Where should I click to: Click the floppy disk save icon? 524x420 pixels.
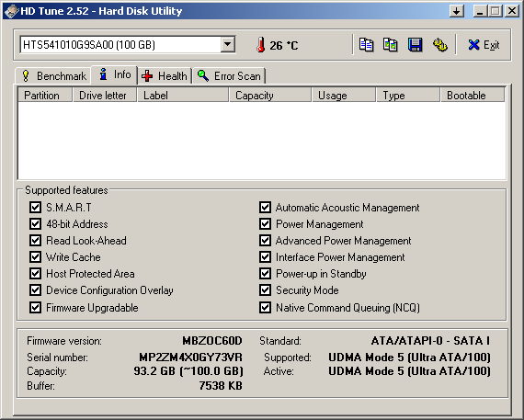pyautogui.click(x=415, y=45)
